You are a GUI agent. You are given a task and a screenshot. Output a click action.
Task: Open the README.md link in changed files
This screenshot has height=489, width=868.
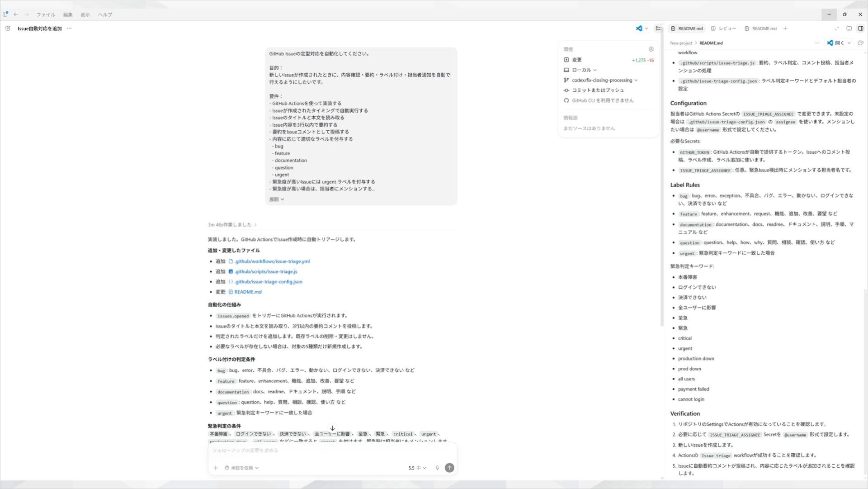tap(245, 292)
